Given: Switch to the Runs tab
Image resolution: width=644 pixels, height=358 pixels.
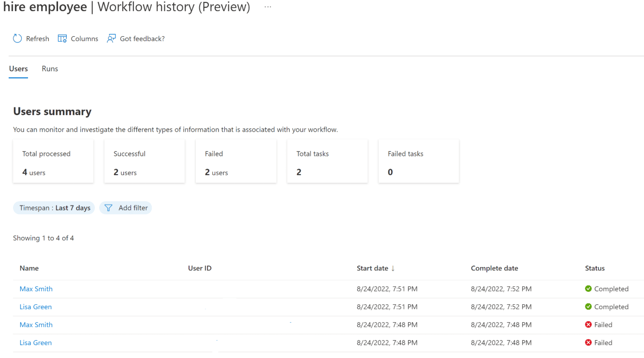Looking at the screenshot, I should point(50,69).
